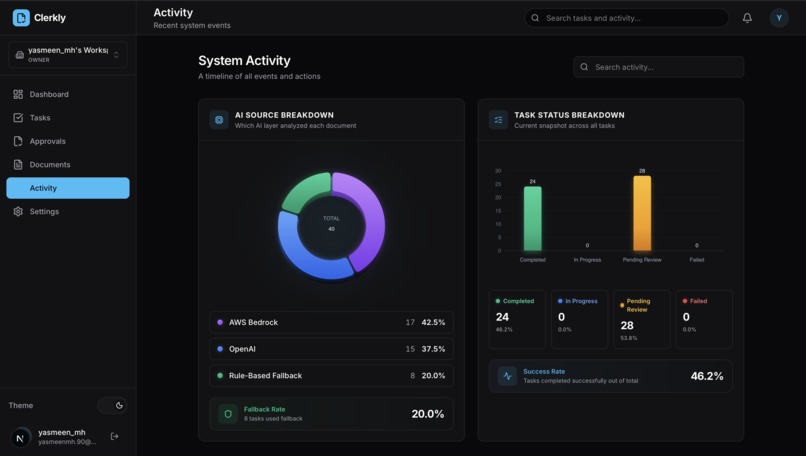Click the Failed status card
Image resolution: width=806 pixels, height=456 pixels.
[x=704, y=319]
